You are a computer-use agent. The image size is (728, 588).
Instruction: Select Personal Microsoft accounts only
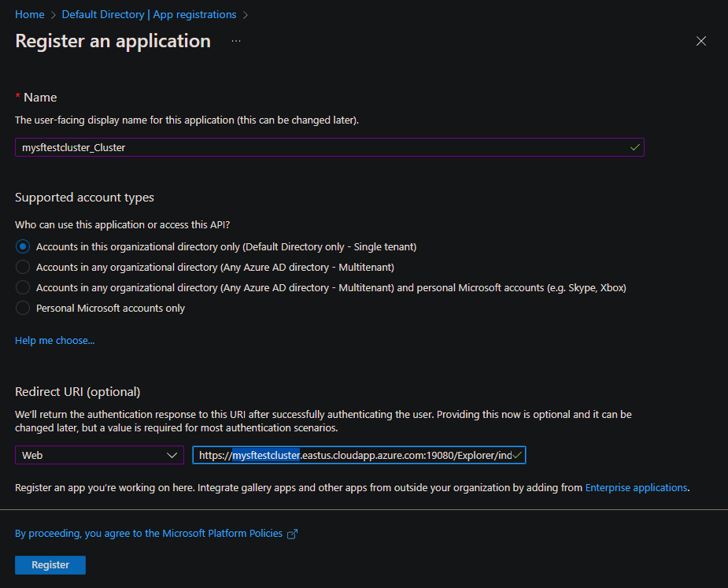click(23, 308)
